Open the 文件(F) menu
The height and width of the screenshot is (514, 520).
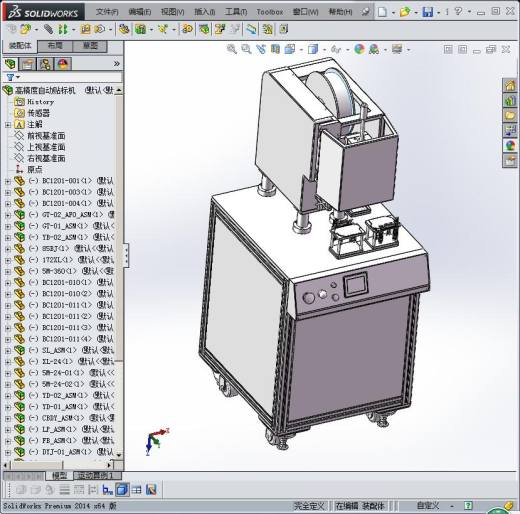(x=107, y=12)
